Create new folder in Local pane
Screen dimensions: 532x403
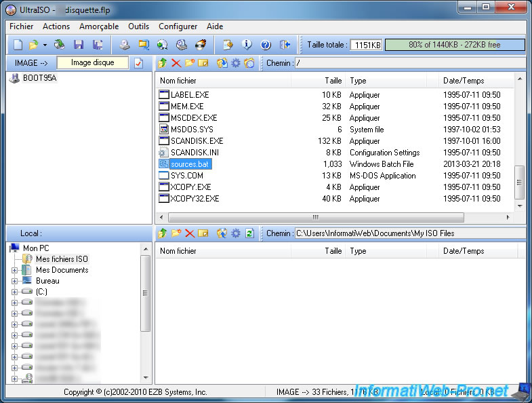tap(176, 233)
